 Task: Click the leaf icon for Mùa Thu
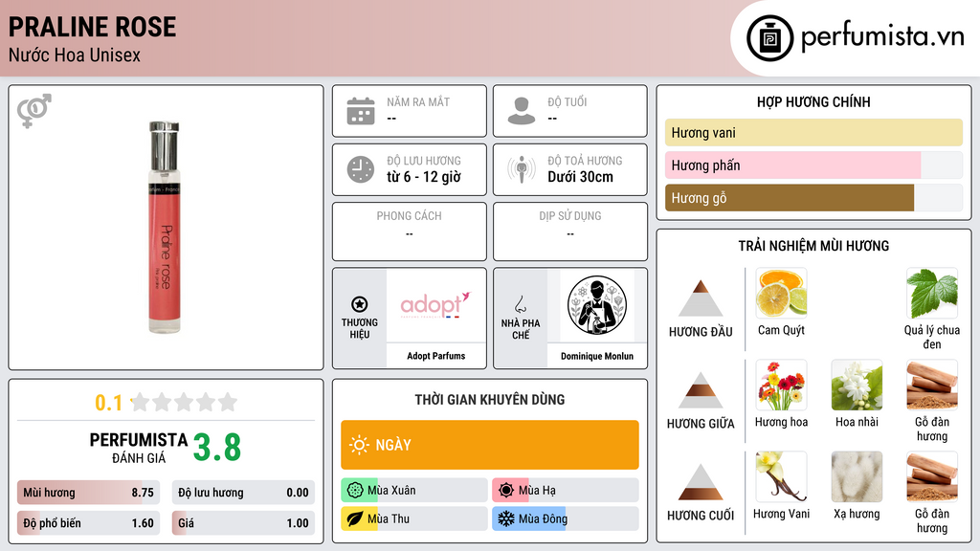click(x=354, y=518)
